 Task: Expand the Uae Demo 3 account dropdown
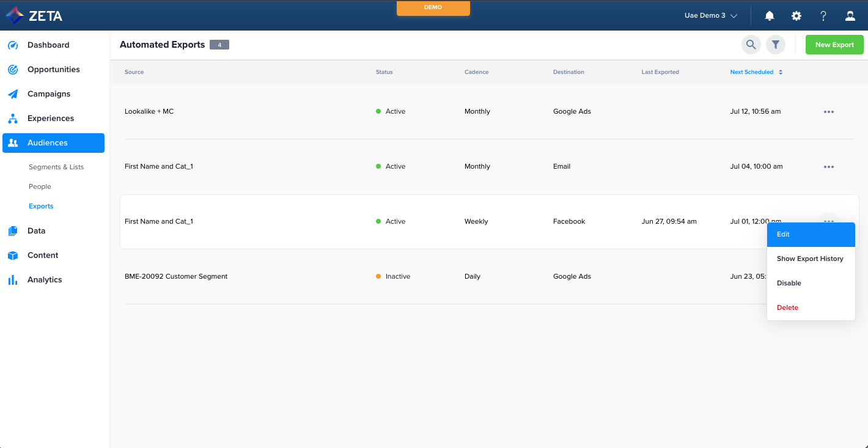(x=711, y=16)
